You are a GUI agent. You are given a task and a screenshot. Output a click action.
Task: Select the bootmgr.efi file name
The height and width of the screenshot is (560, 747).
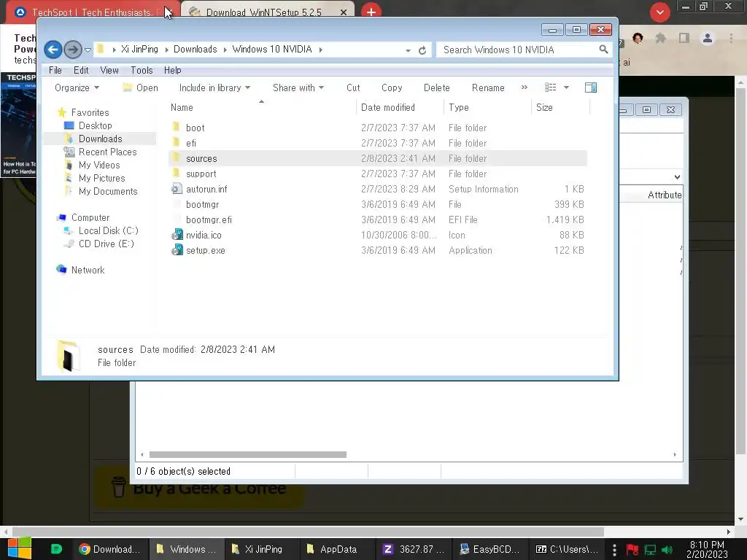click(209, 219)
